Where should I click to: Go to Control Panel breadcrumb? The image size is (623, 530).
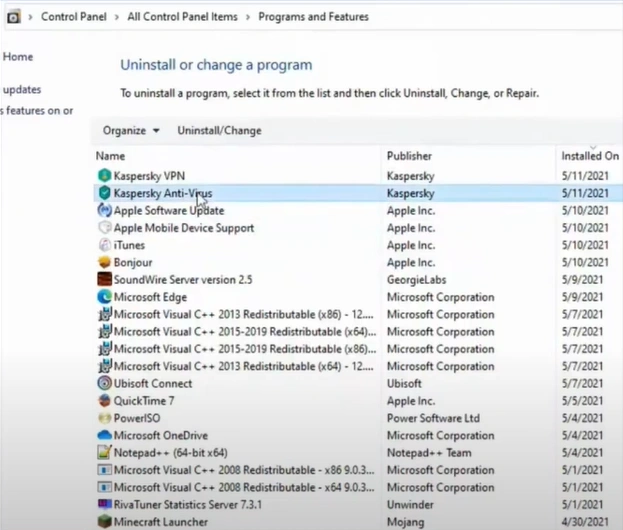[x=74, y=17]
